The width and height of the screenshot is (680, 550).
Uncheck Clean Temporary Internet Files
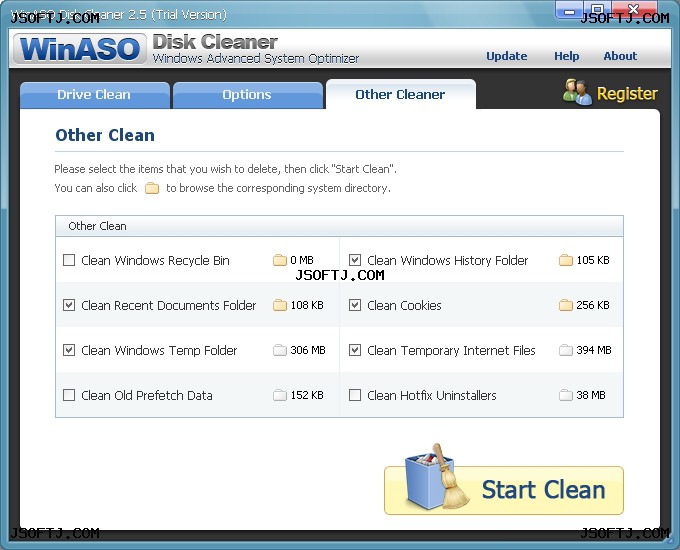(x=355, y=350)
